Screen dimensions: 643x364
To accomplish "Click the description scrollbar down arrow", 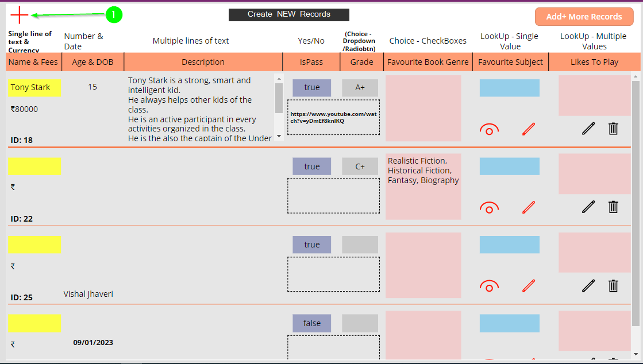I will click(x=279, y=137).
